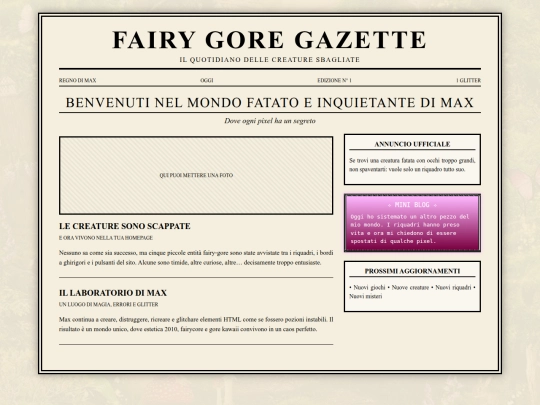This screenshot has height=405, width=540.
Task: Click the pink MINI BLOG title
Action: coord(412,205)
